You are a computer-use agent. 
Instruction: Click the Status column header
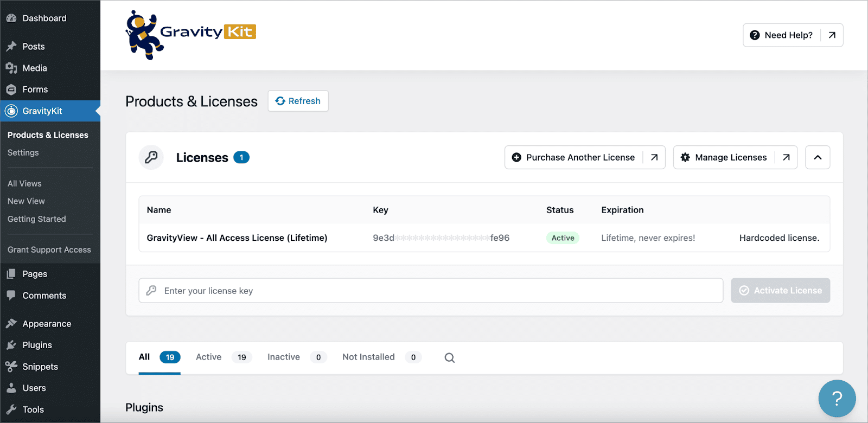(x=560, y=210)
